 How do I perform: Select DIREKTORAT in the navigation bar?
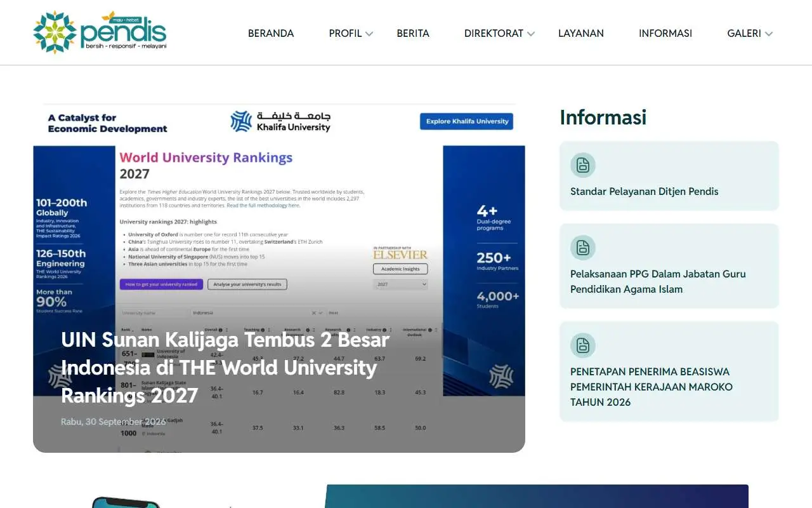coord(494,34)
